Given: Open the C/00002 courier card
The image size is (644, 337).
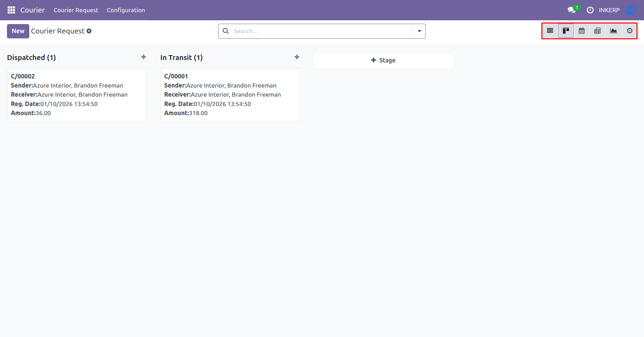Looking at the screenshot, I should click(x=77, y=95).
